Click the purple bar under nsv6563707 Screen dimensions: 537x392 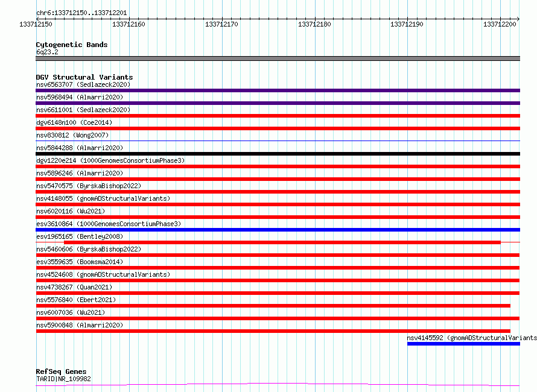click(278, 90)
